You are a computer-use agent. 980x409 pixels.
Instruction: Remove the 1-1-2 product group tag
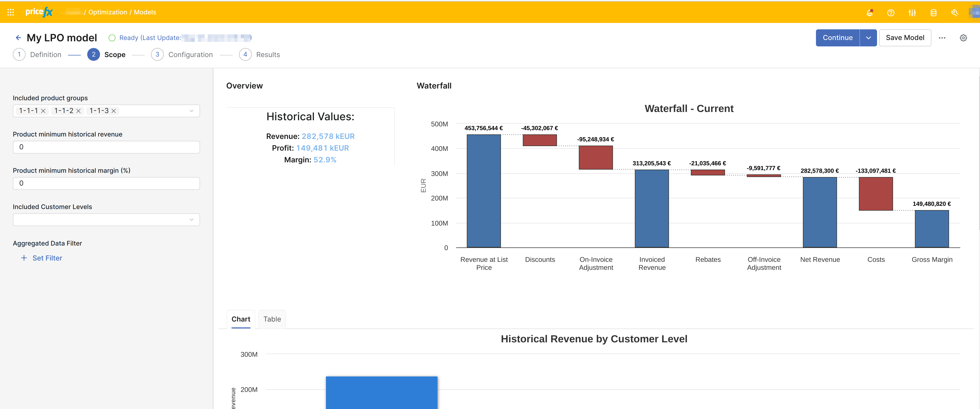click(x=78, y=111)
